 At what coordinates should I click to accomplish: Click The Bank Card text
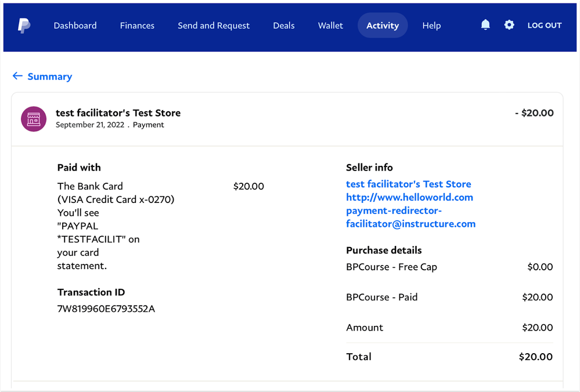point(90,186)
